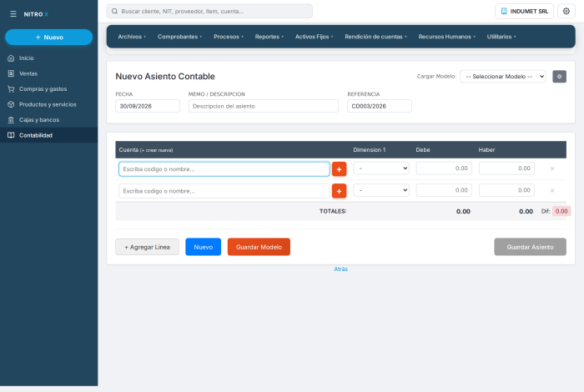
Task: Select Contabilidad in sidebar
Action: (48, 135)
